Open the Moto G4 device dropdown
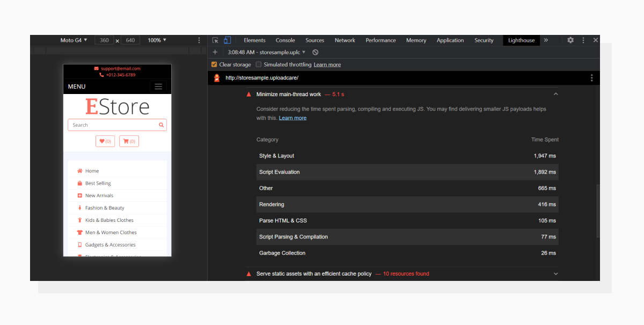This screenshot has height=325, width=644. click(x=74, y=40)
